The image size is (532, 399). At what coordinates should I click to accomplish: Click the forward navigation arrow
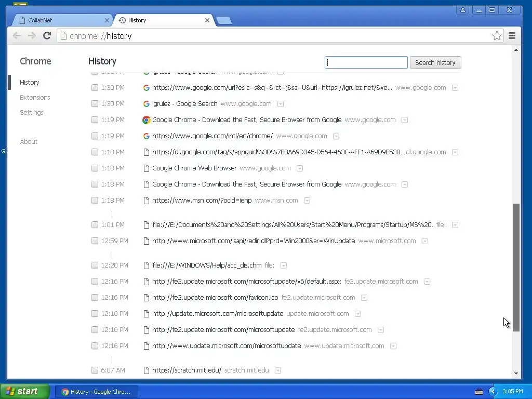(x=32, y=36)
